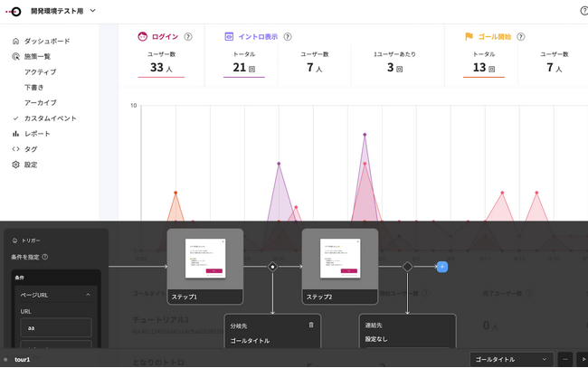Click the レポート bar chart icon
This screenshot has width=588, height=368.
pyautogui.click(x=16, y=134)
